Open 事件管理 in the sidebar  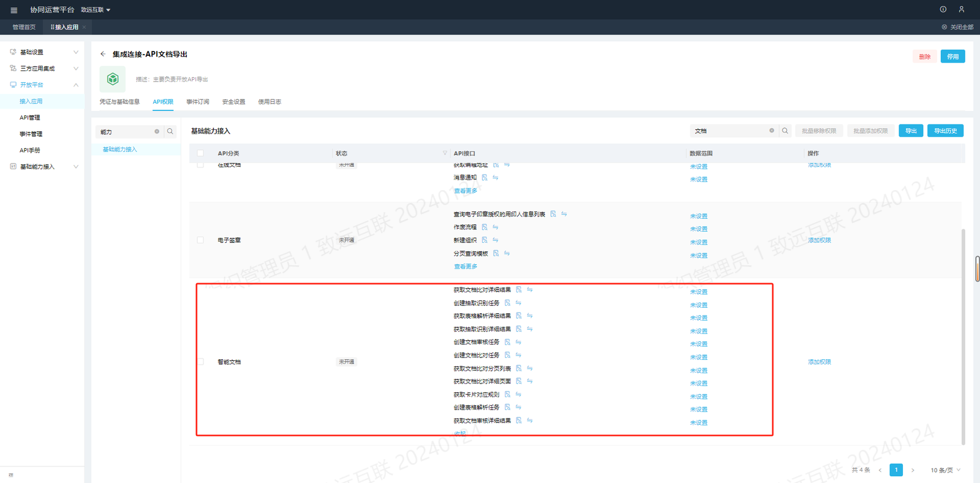tap(31, 134)
